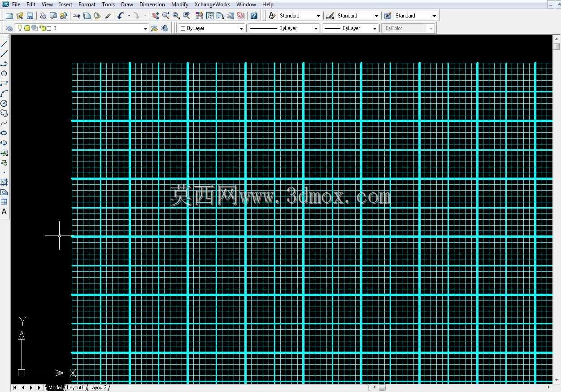Create a new drawing file
Image resolution: width=561 pixels, height=392 pixels.
[9, 16]
